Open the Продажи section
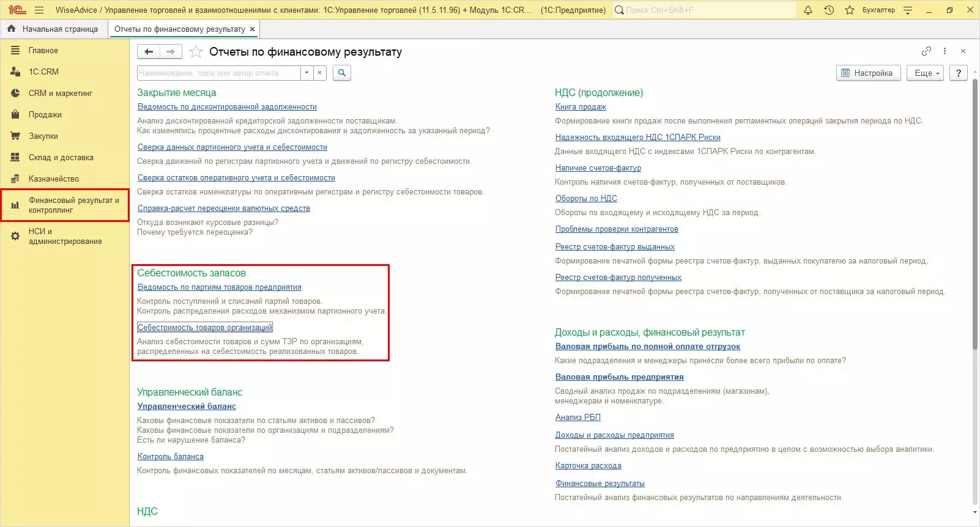 (x=65, y=114)
